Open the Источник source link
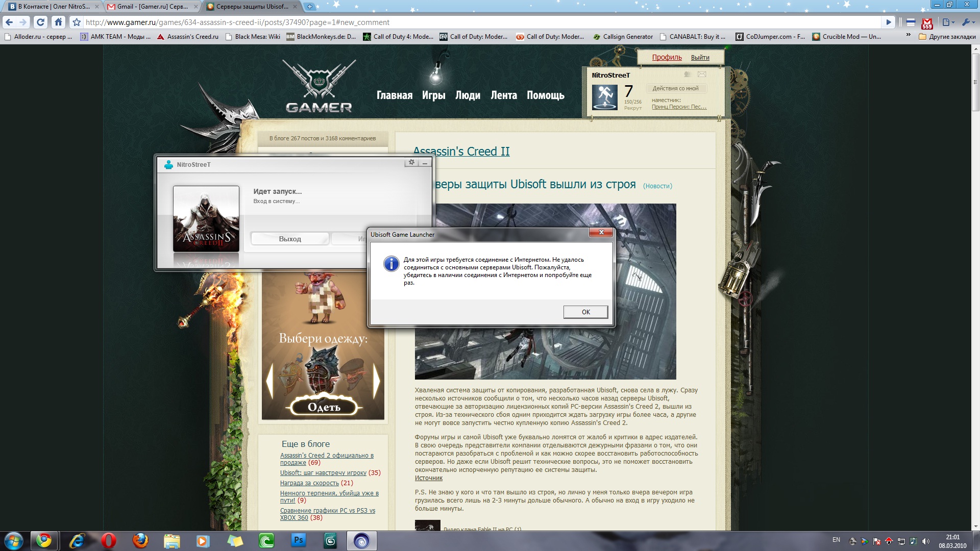This screenshot has width=980, height=551. click(x=428, y=478)
